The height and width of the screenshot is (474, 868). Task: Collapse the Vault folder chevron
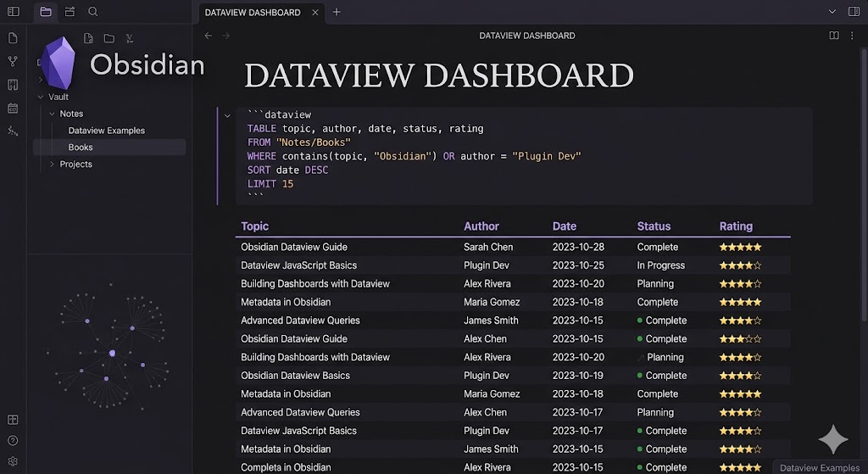point(41,97)
